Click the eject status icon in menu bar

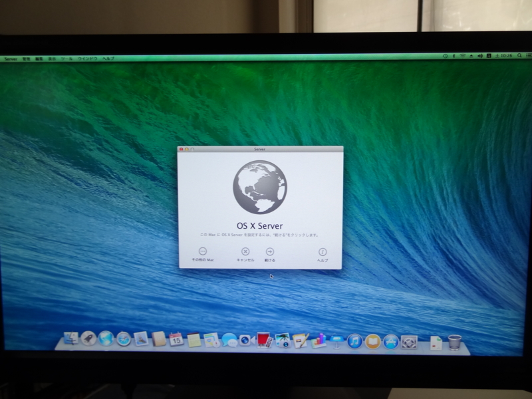(471, 56)
